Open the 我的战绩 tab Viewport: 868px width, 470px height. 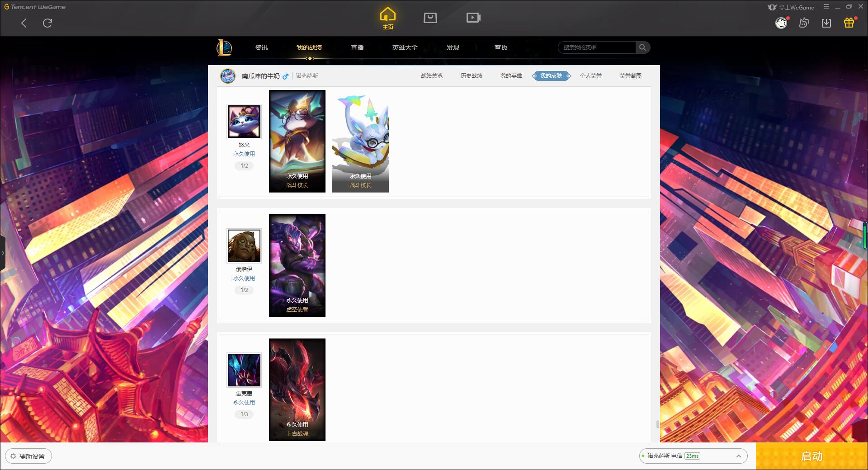coord(309,47)
